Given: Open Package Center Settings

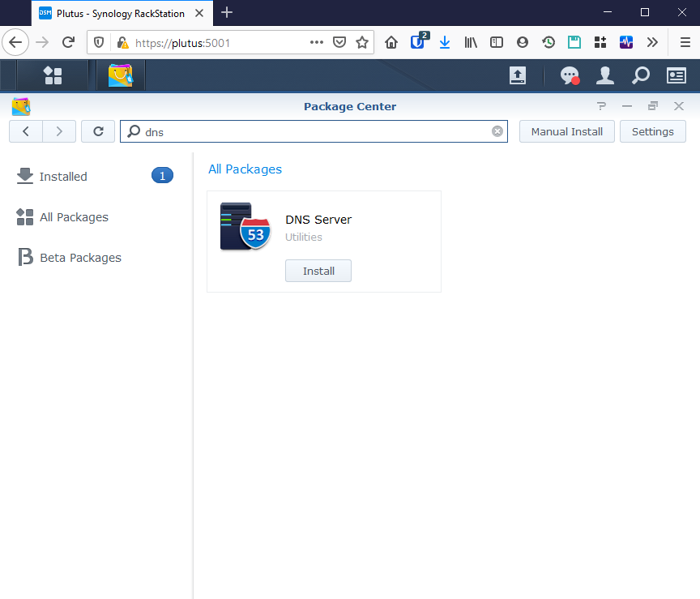Looking at the screenshot, I should point(653,131).
